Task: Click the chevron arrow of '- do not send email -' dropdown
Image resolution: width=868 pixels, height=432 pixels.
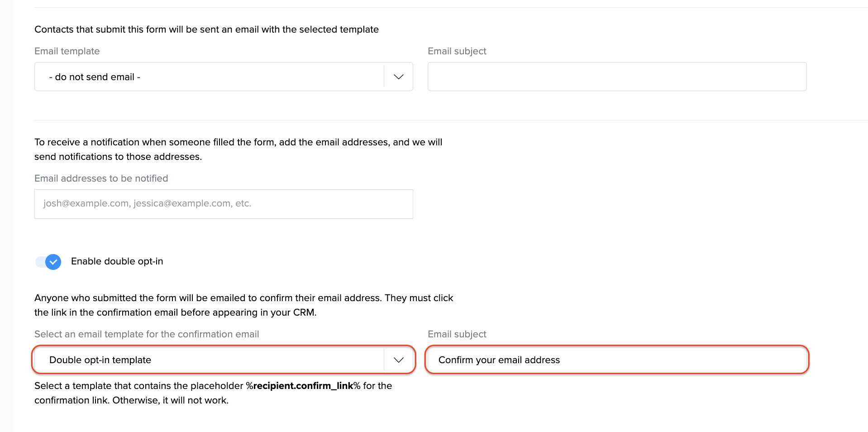Action: click(x=398, y=77)
